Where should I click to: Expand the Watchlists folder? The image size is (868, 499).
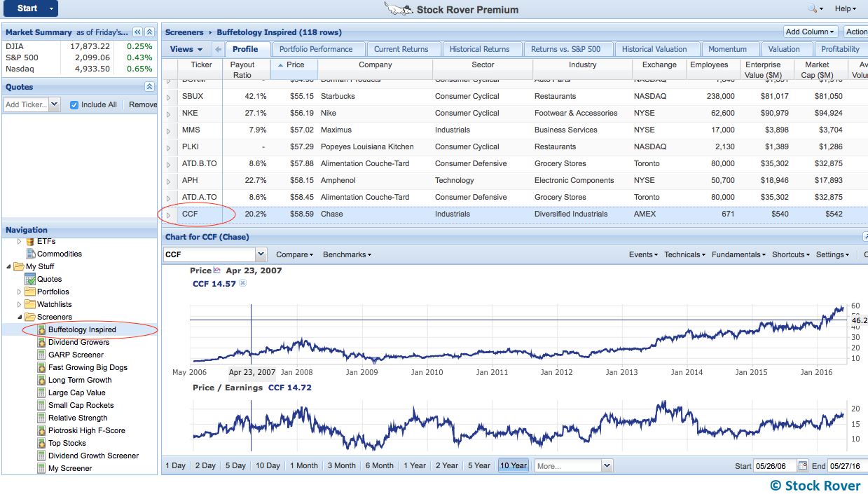(x=20, y=304)
